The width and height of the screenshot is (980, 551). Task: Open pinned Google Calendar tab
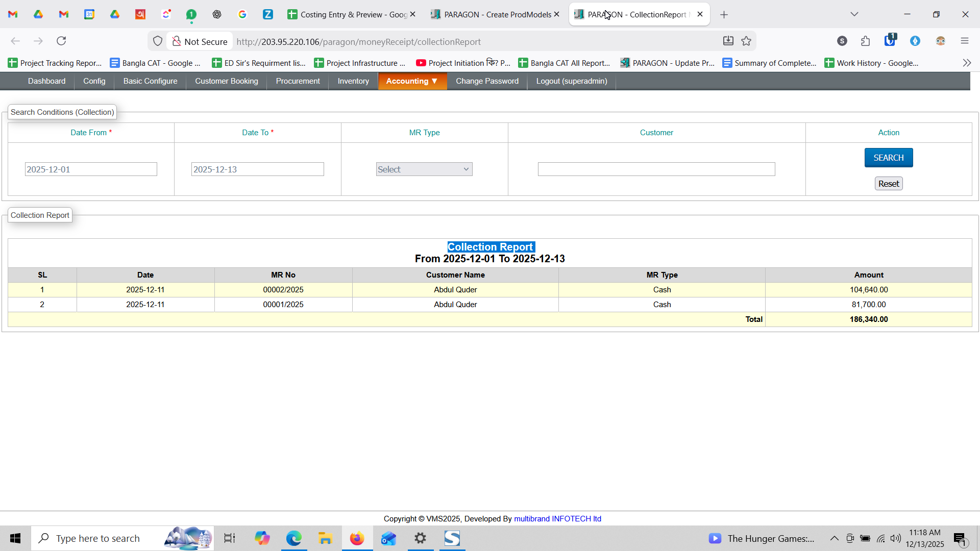click(89, 14)
